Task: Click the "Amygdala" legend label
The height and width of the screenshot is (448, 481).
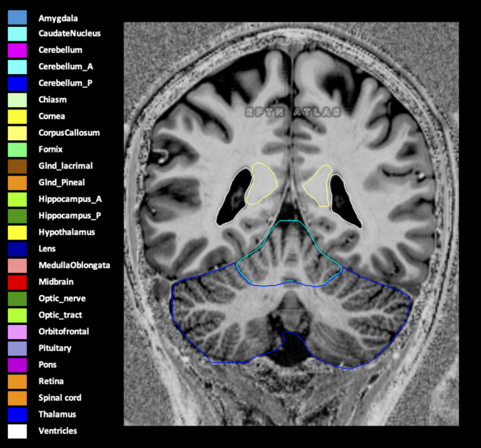Action: click(58, 18)
